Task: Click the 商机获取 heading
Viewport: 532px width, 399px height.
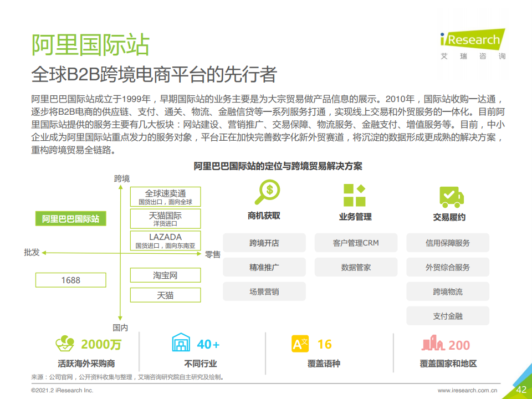Action: pyautogui.click(x=264, y=216)
